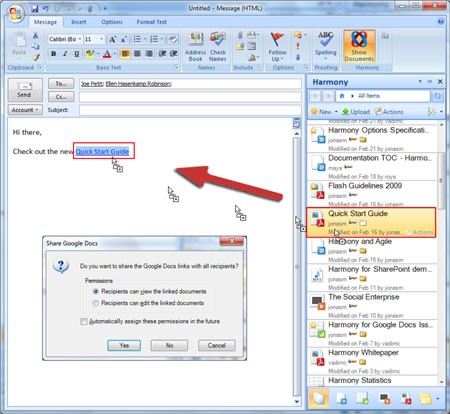Shrink font size with the small A
This screenshot has height=414, width=450.
click(124, 39)
